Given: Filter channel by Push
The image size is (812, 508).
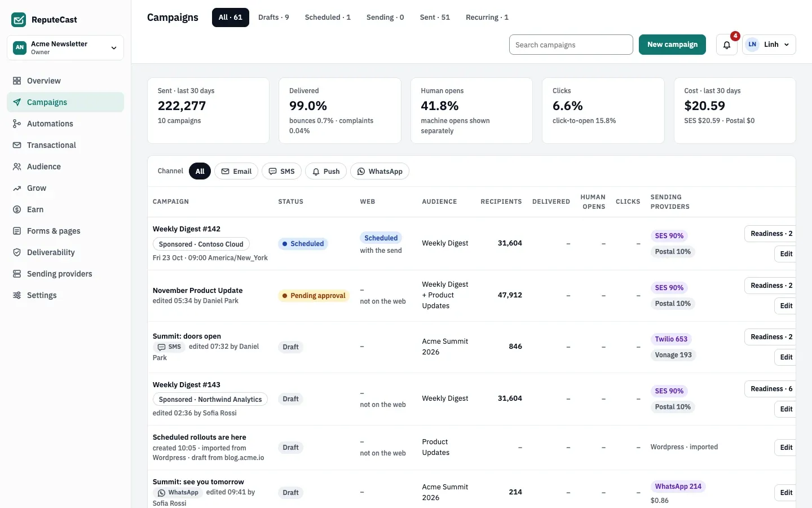Looking at the screenshot, I should pyautogui.click(x=326, y=171).
